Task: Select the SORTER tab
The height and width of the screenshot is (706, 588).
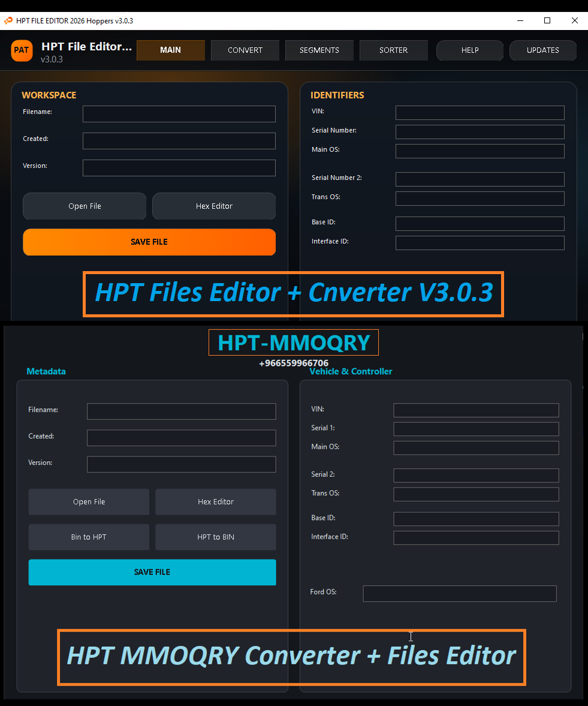Action: coord(393,50)
